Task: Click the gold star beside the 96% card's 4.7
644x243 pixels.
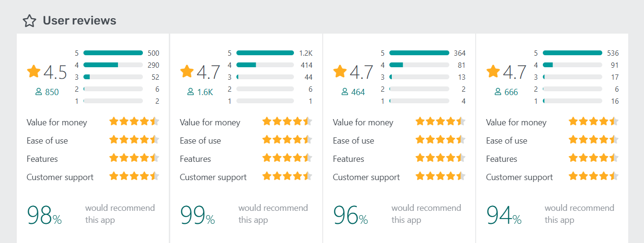Action: [340, 72]
